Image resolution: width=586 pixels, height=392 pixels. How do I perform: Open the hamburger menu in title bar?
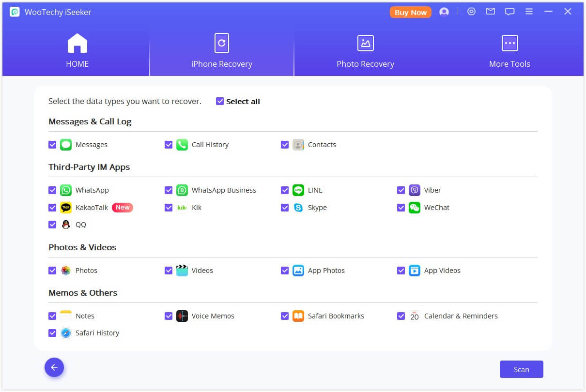pyautogui.click(x=529, y=12)
